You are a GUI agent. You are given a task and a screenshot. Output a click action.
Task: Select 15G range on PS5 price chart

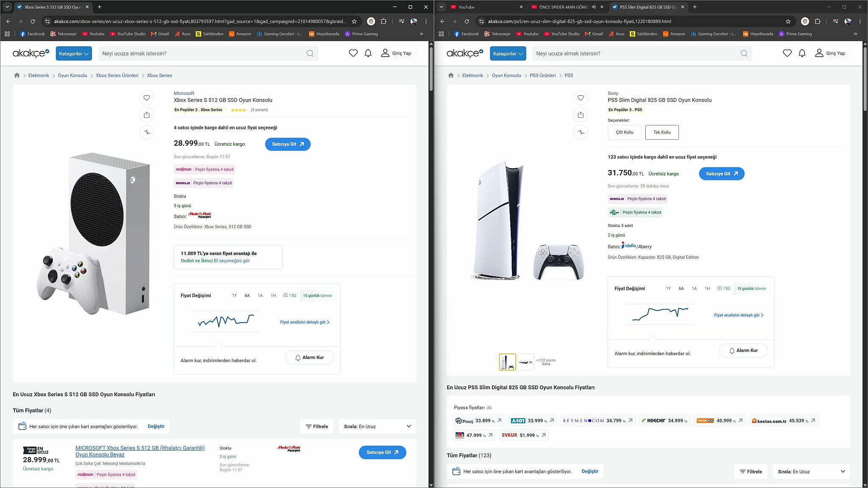click(724, 288)
